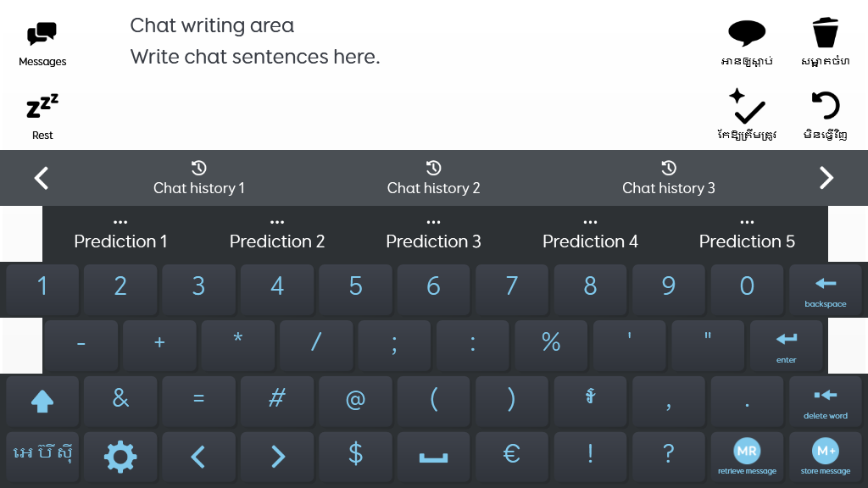Select Chat history 2 entry

point(433,178)
